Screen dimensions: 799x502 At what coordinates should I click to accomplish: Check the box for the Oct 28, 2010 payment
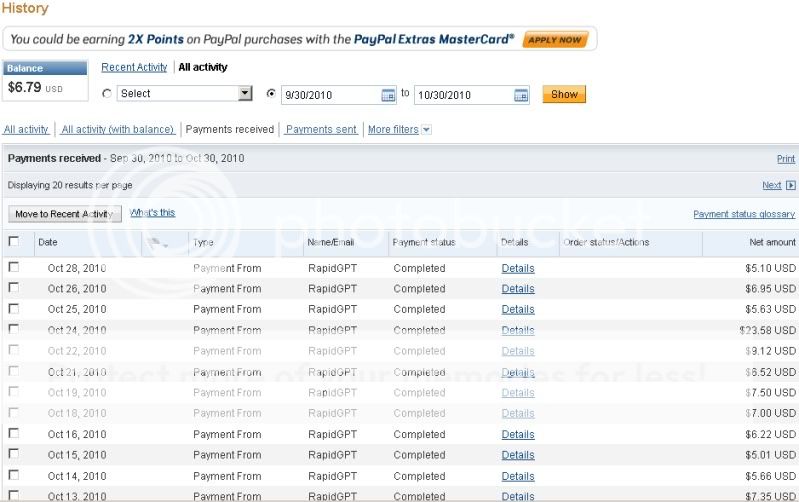click(14, 268)
